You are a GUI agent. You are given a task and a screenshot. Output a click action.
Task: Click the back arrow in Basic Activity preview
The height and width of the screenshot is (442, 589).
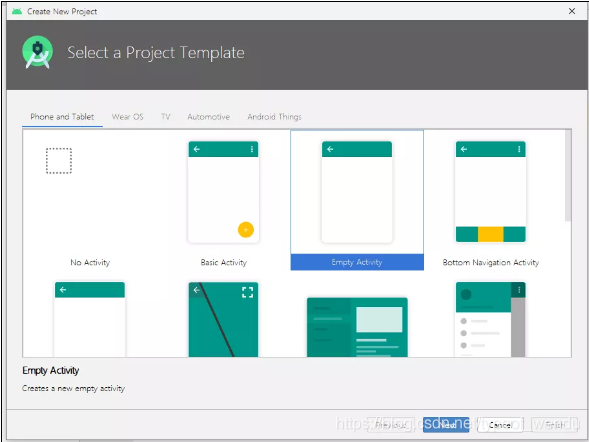(x=196, y=149)
